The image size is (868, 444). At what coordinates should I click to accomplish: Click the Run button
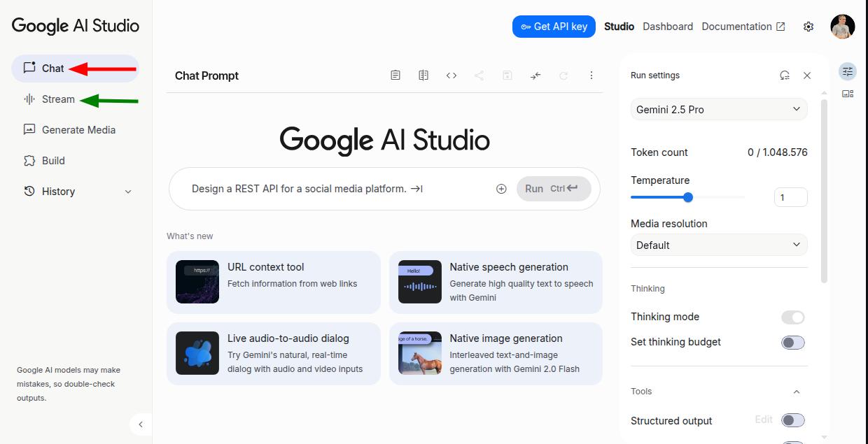pyautogui.click(x=554, y=189)
